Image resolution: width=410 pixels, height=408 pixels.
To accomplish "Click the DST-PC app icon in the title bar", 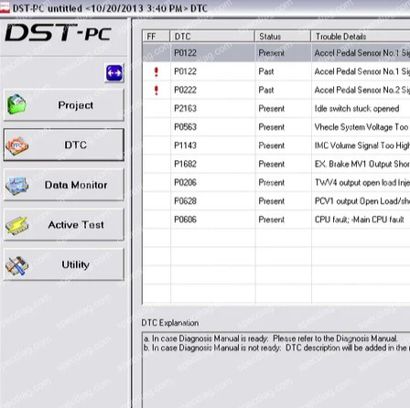I will 5,8.
